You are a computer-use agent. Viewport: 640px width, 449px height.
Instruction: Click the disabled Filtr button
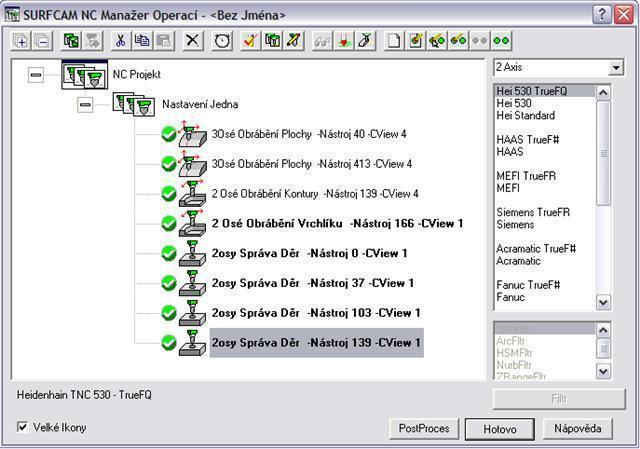click(x=559, y=399)
